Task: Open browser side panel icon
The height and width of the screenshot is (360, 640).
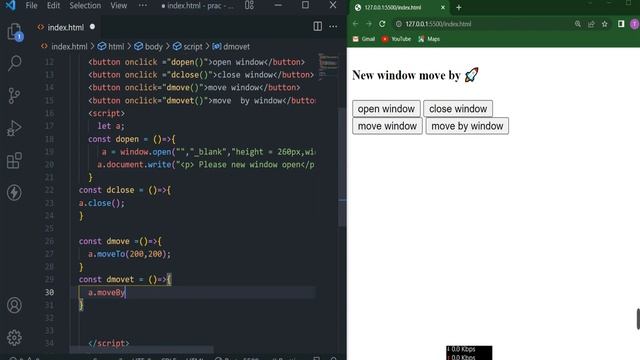Action: [621, 24]
